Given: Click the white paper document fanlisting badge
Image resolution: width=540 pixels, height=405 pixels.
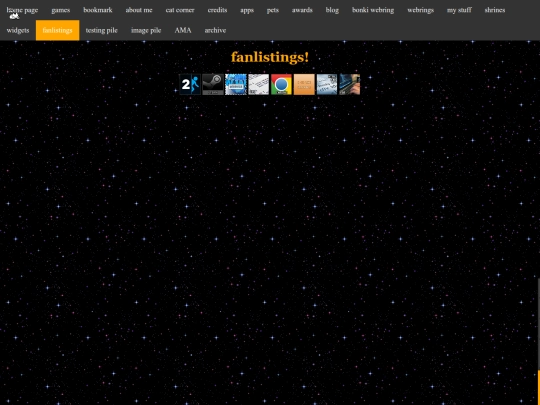Looking at the screenshot, I should [259, 84].
